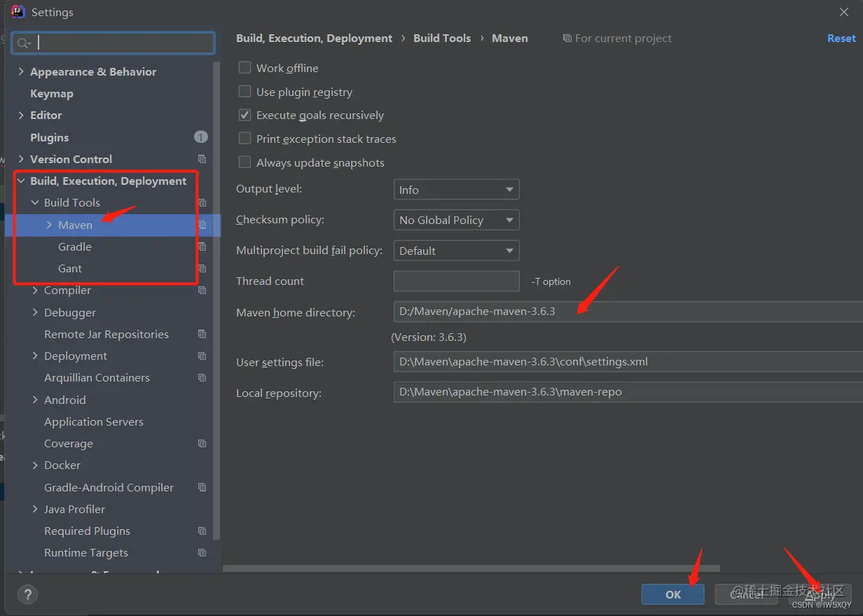Screen dimensions: 863x616
Task: Expand the Docker node
Action: click(35, 465)
